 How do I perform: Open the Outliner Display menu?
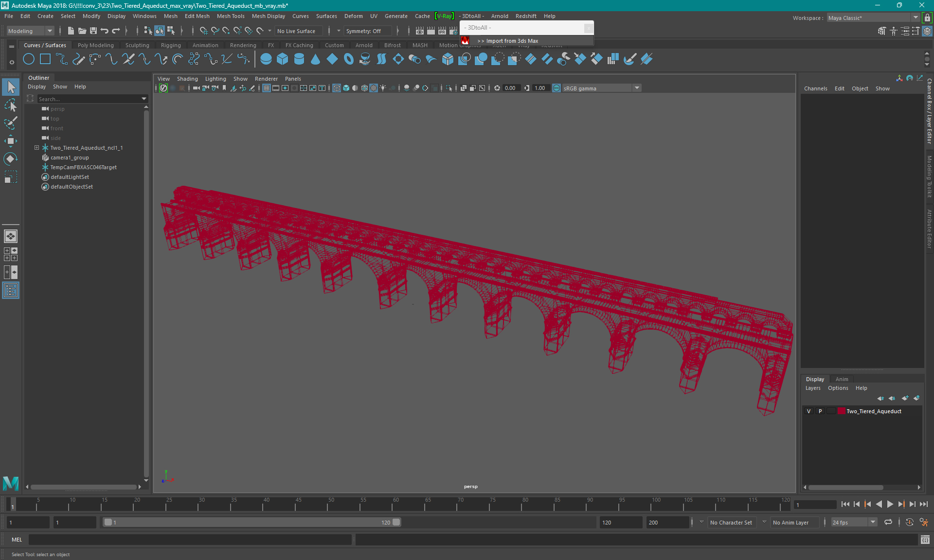(36, 87)
